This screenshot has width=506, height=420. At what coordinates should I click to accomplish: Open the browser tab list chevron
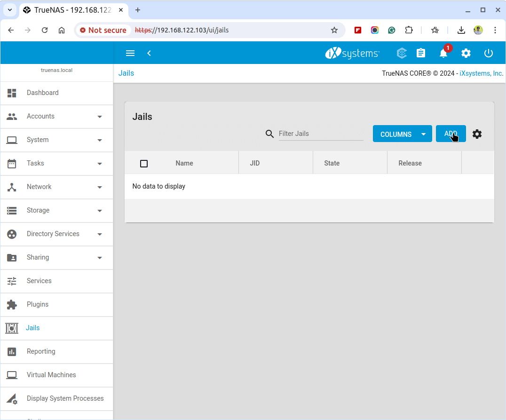(10, 10)
